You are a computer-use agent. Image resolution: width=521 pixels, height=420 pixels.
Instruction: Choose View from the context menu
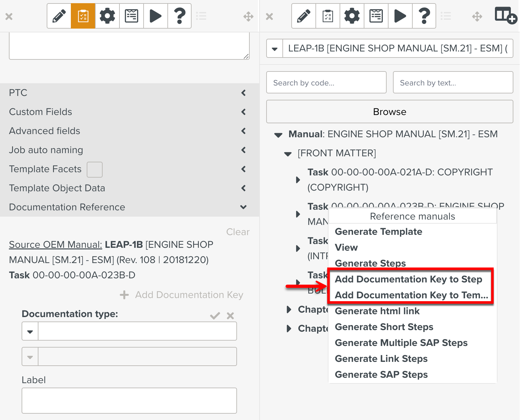point(346,247)
